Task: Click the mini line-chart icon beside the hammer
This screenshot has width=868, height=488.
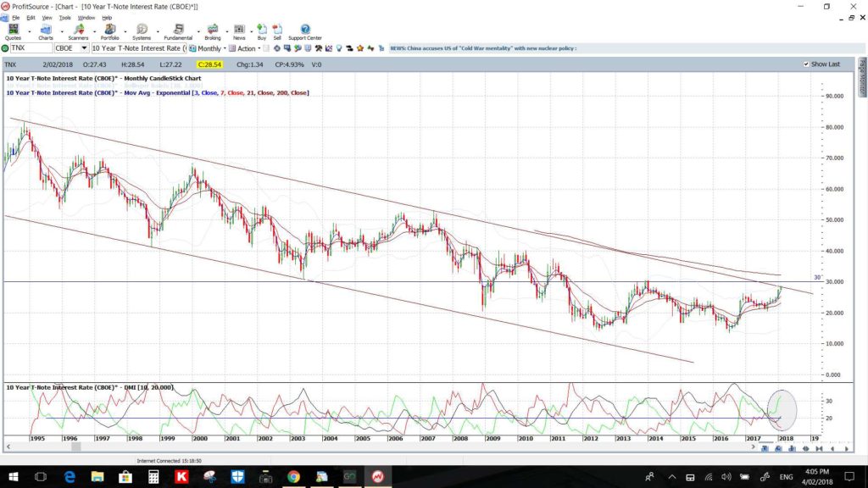Action: [329, 48]
